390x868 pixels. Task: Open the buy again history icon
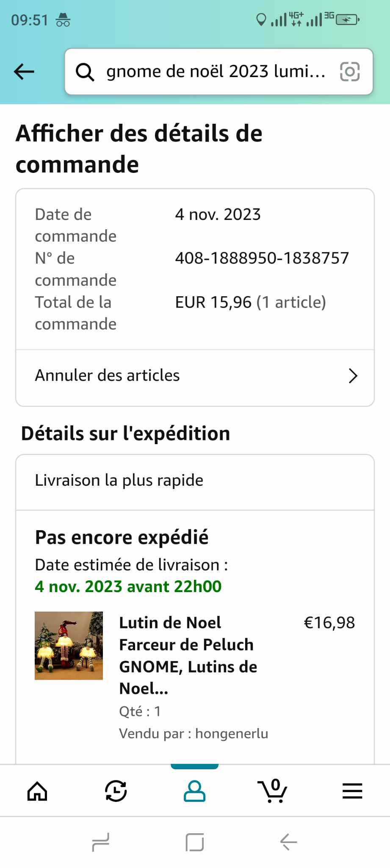[x=116, y=791]
